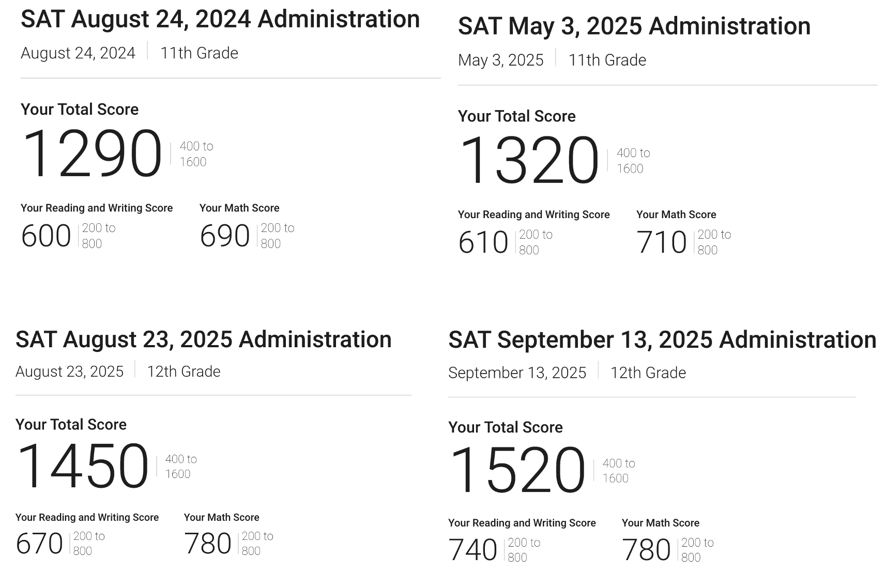This screenshot has width=886, height=588.
Task: Click the 1290 total score
Action: [92, 154]
